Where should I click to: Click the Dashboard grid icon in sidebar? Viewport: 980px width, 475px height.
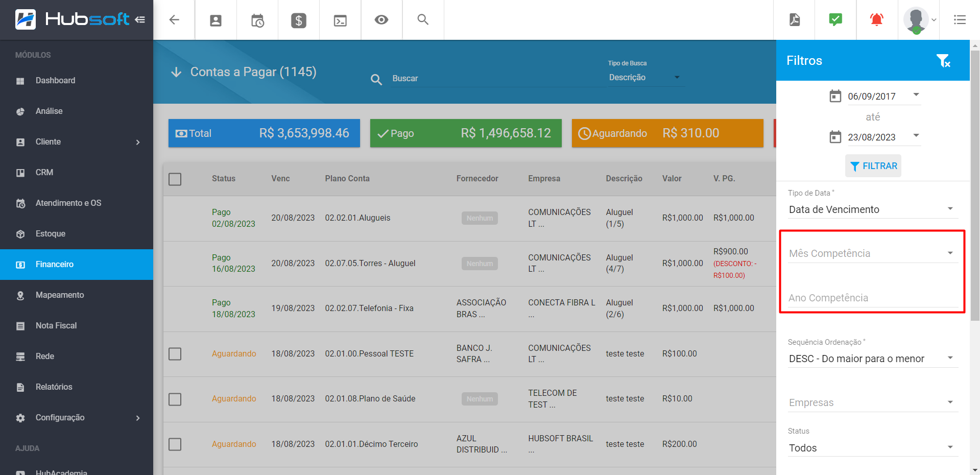point(20,81)
